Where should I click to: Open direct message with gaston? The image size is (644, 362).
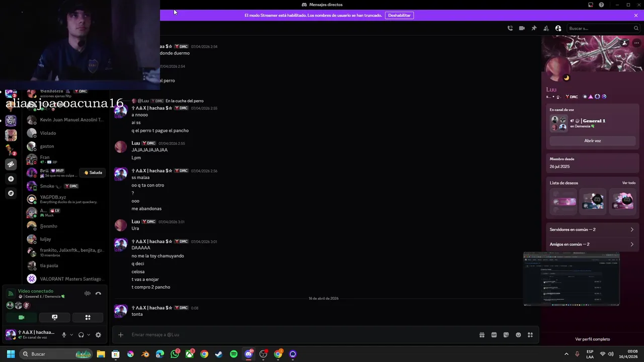pyautogui.click(x=66, y=146)
